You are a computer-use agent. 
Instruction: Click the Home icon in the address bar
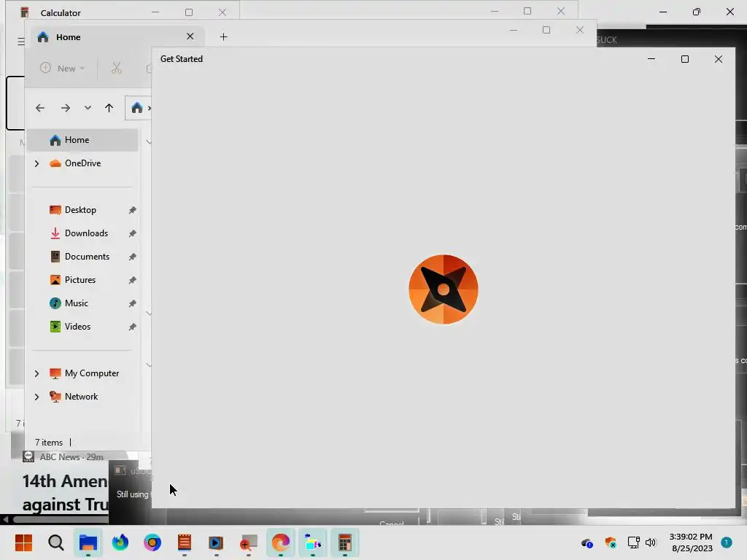137,108
